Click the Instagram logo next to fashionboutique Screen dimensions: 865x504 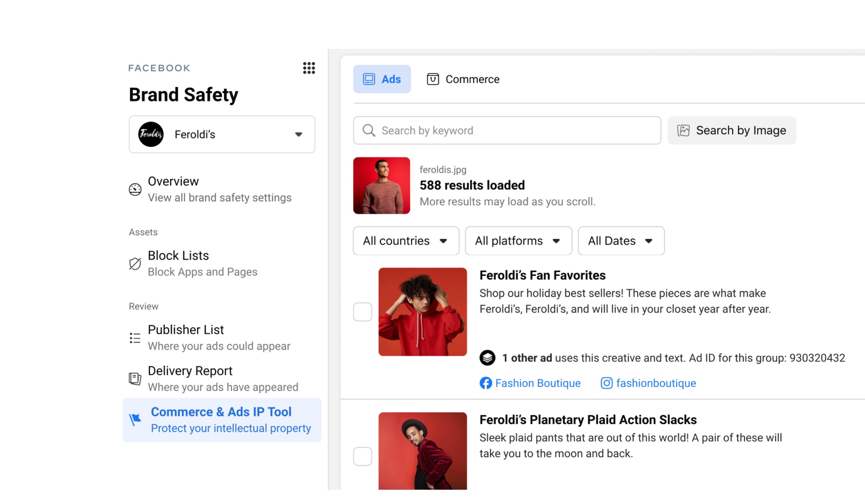[606, 383]
